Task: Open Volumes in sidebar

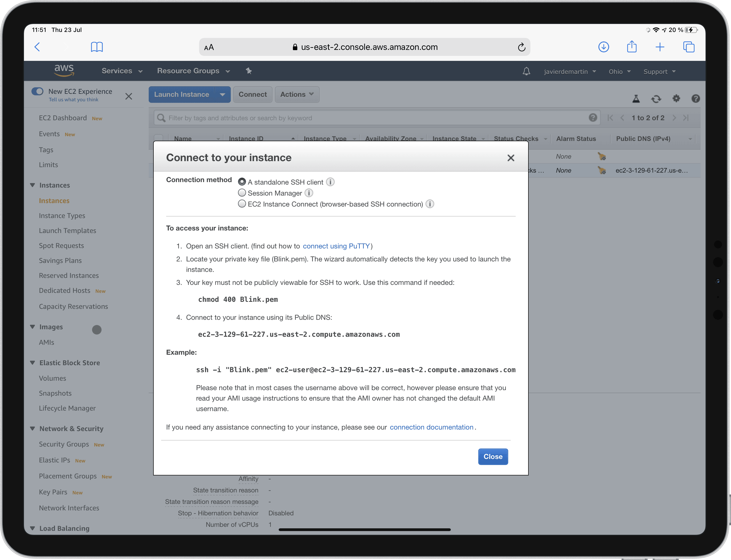Action: pyautogui.click(x=52, y=378)
